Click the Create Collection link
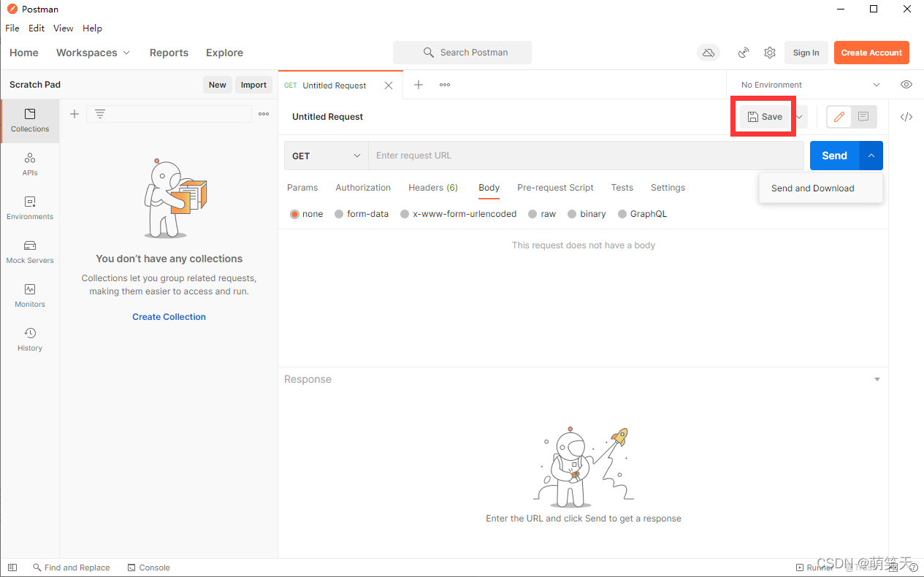The width and height of the screenshot is (924, 577). coord(169,317)
